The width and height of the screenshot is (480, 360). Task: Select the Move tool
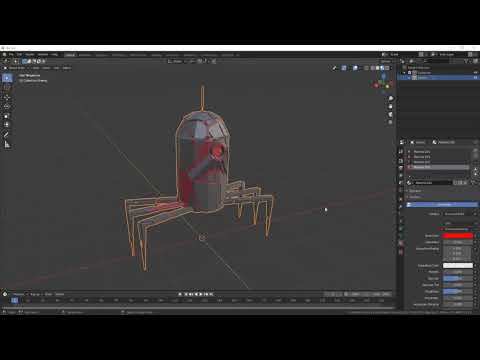click(7, 98)
